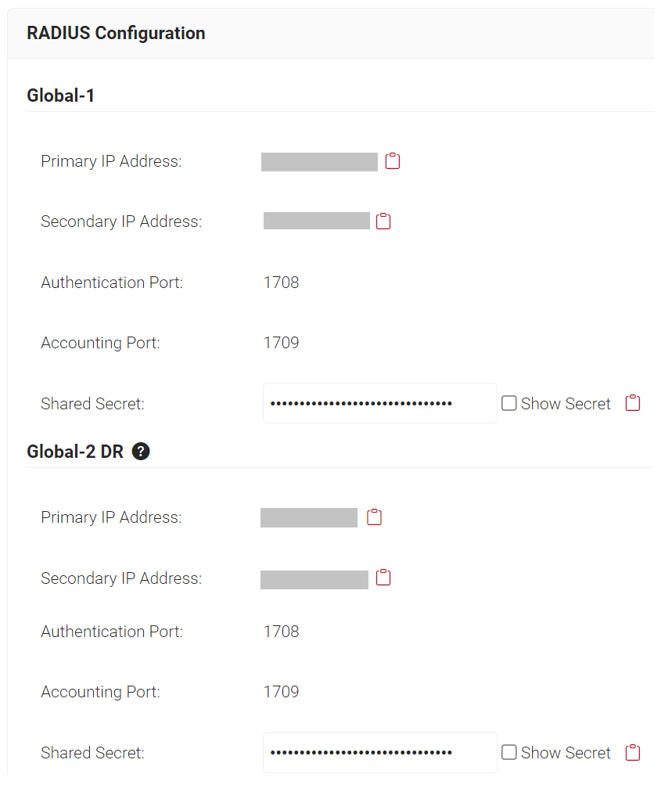This screenshot has width=672, height=803.
Task: Click the masked Global-2 DR secondary IP value
Action: click(314, 579)
